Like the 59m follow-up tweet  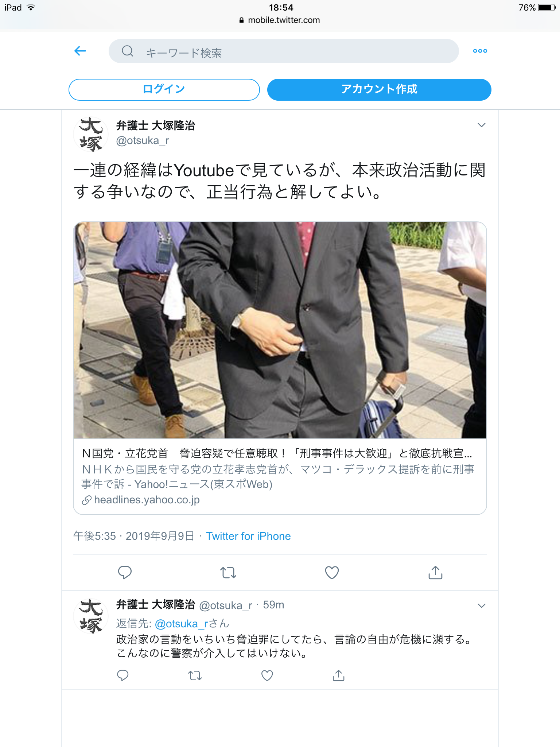tap(267, 676)
